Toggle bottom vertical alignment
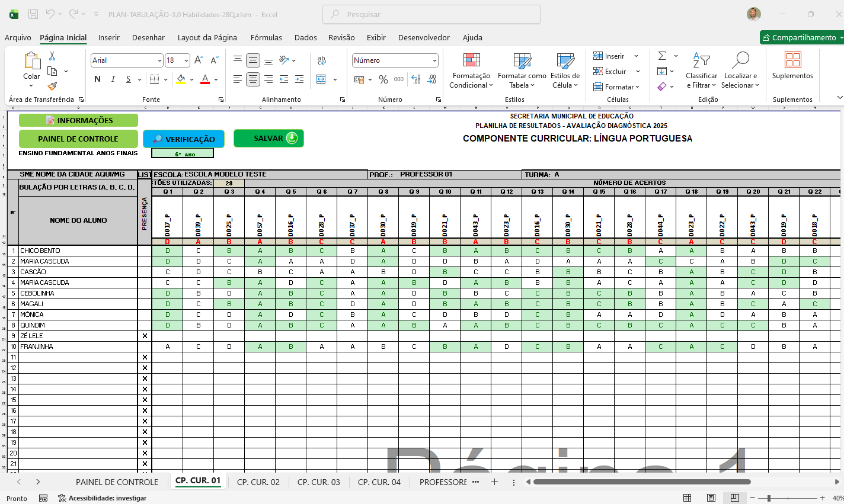The image size is (844, 504). [268, 60]
